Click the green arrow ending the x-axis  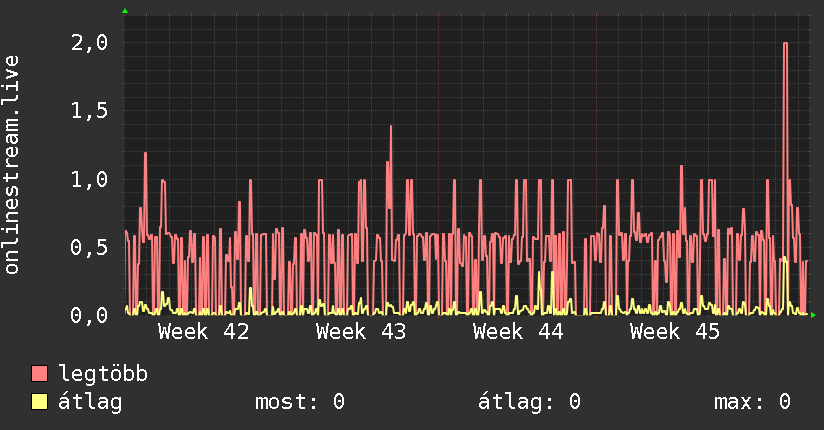click(x=813, y=315)
